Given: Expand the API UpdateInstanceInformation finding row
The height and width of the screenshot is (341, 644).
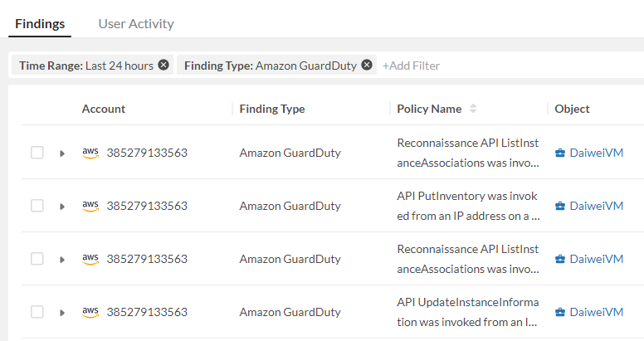Looking at the screenshot, I should coord(61,313).
